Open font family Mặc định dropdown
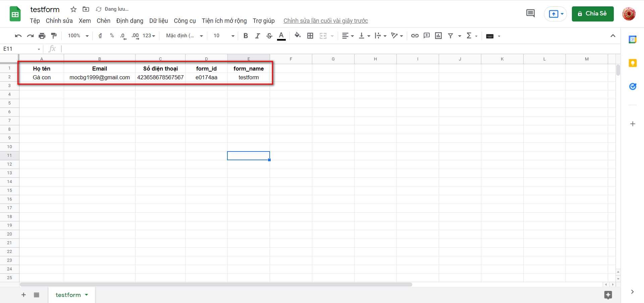 click(184, 36)
